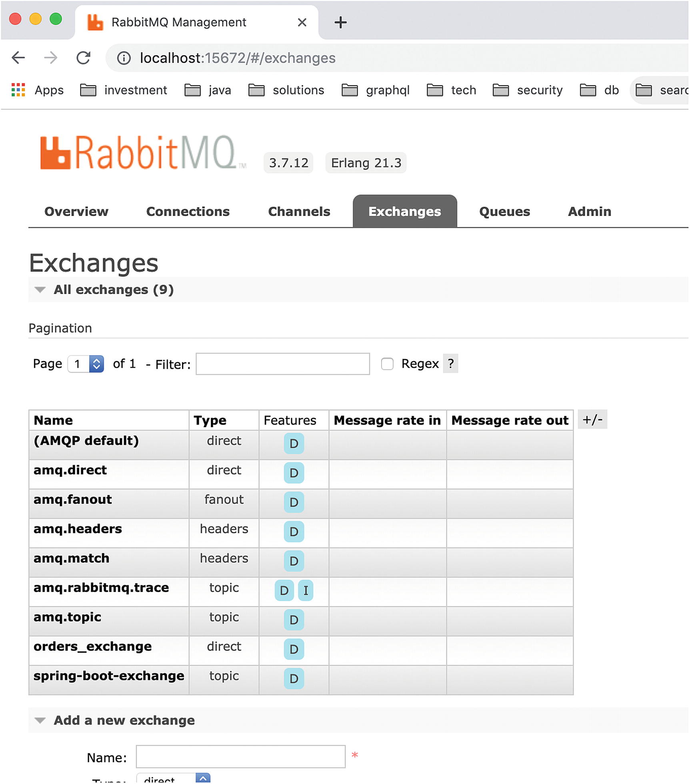Sort the table by Type column header

click(210, 420)
